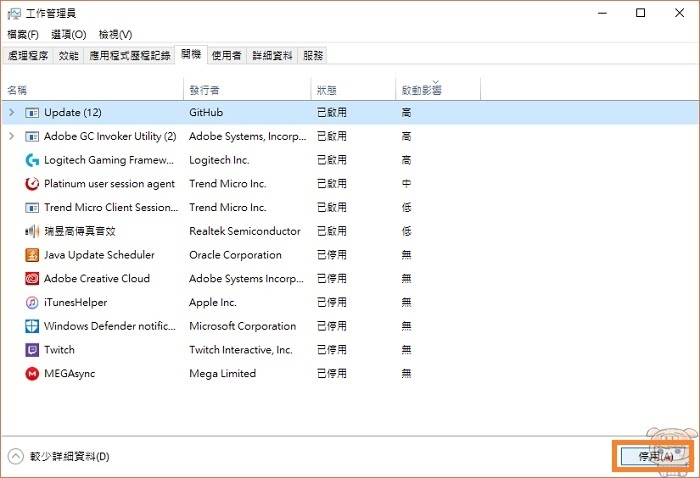
Task: Click the 已停用 status of MEGAsync
Action: (332, 374)
